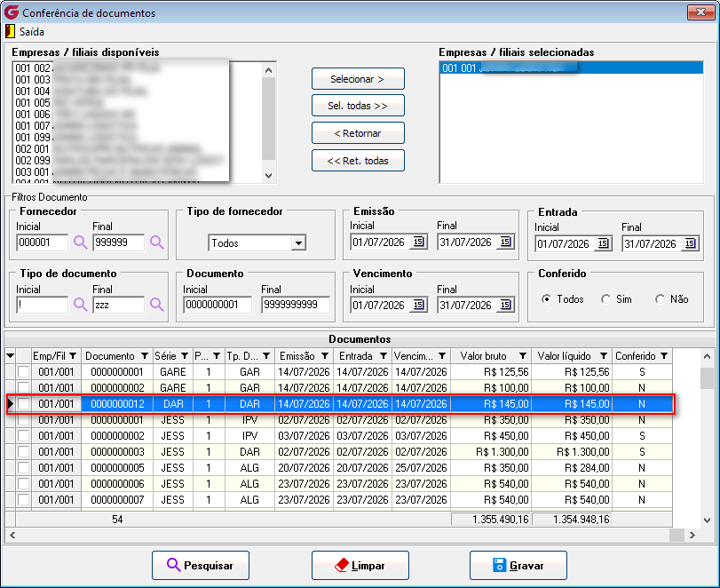Close the Conferência de documentos window
Image resolution: width=720 pixels, height=588 pixels.
click(700, 12)
